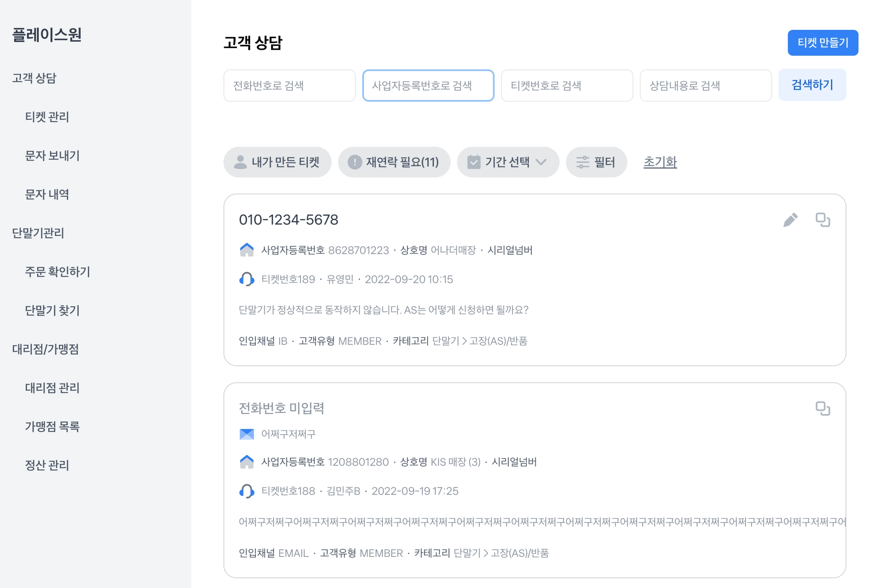
Task: Click the house icon beside business number 1208801280
Action: pos(247,462)
